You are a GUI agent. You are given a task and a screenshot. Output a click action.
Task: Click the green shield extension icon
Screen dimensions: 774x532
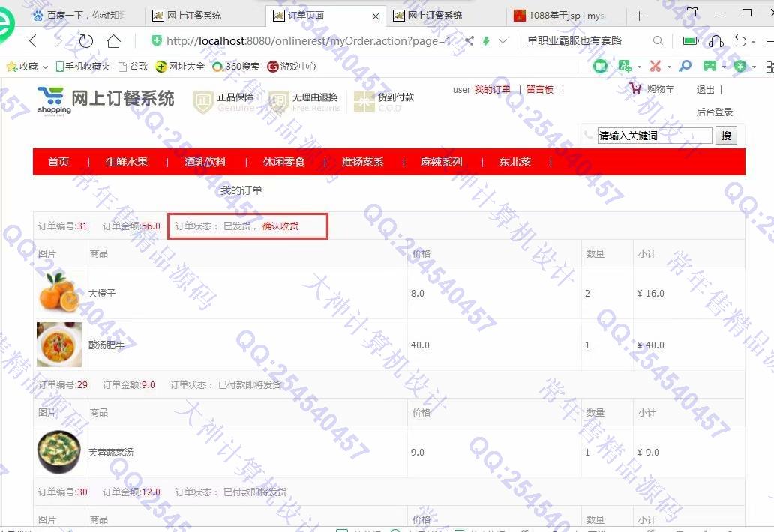click(739, 66)
